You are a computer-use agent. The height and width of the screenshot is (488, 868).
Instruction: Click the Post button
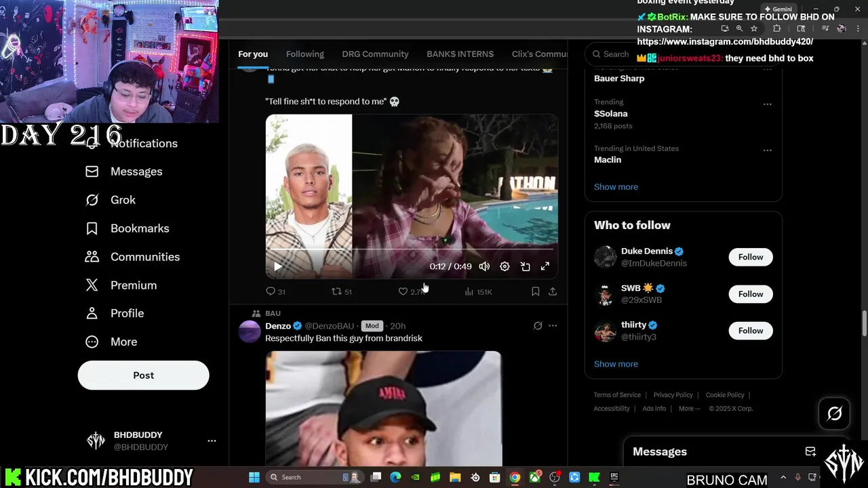pos(143,375)
